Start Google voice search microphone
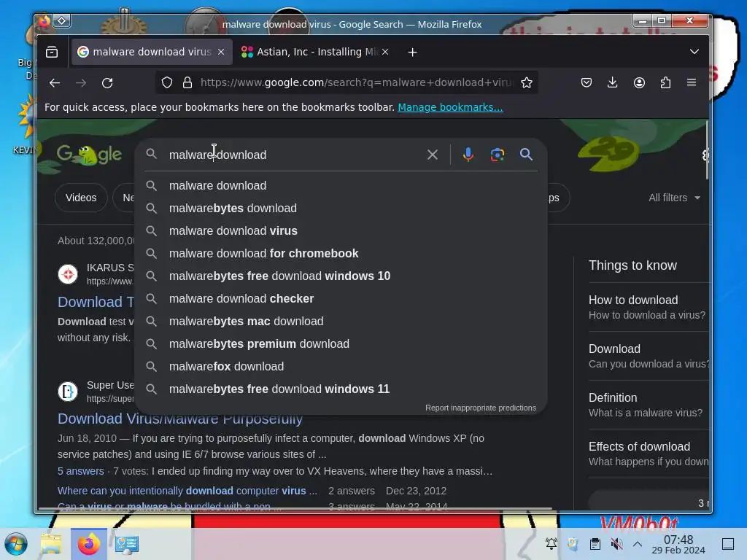Image resolution: width=747 pixels, height=560 pixels. tap(468, 155)
